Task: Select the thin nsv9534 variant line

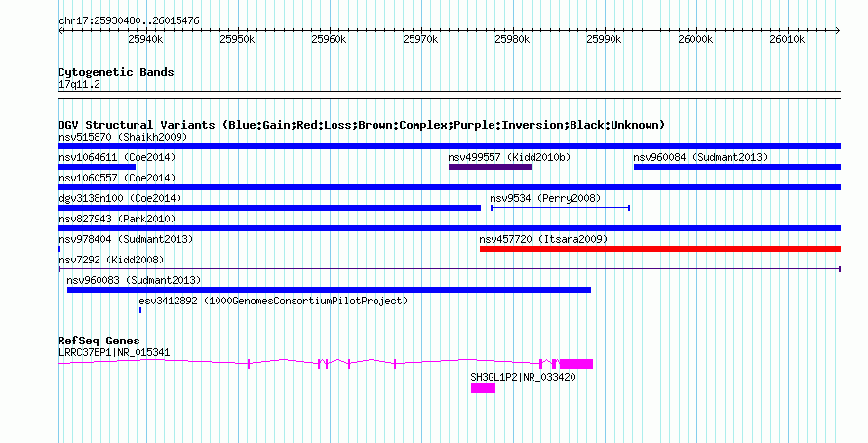Action: coord(560,208)
